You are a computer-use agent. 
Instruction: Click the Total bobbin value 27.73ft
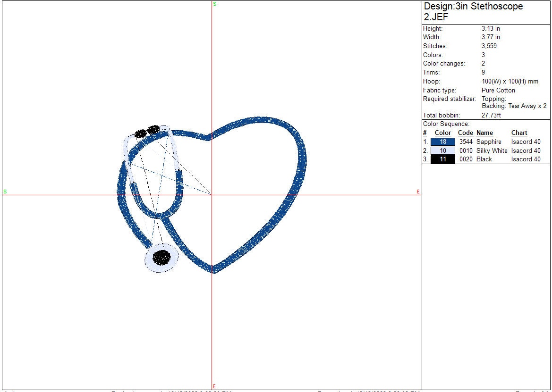(x=491, y=115)
